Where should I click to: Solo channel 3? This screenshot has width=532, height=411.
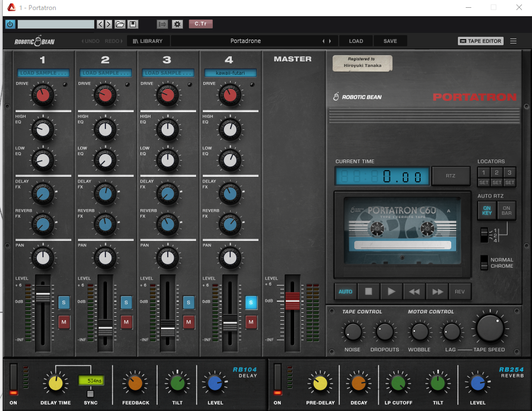click(x=189, y=302)
